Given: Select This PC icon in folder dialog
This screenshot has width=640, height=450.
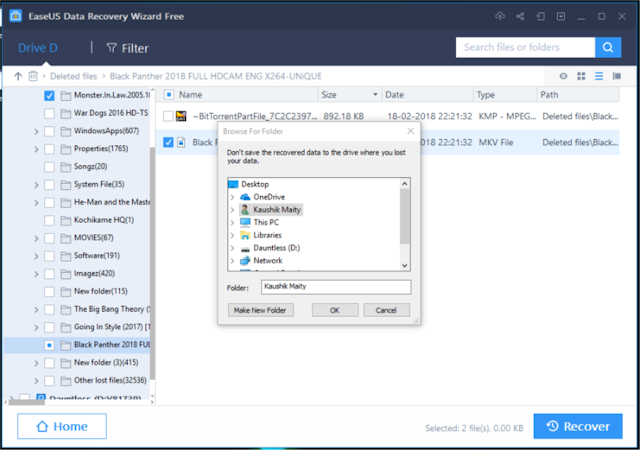Looking at the screenshot, I should click(x=245, y=222).
